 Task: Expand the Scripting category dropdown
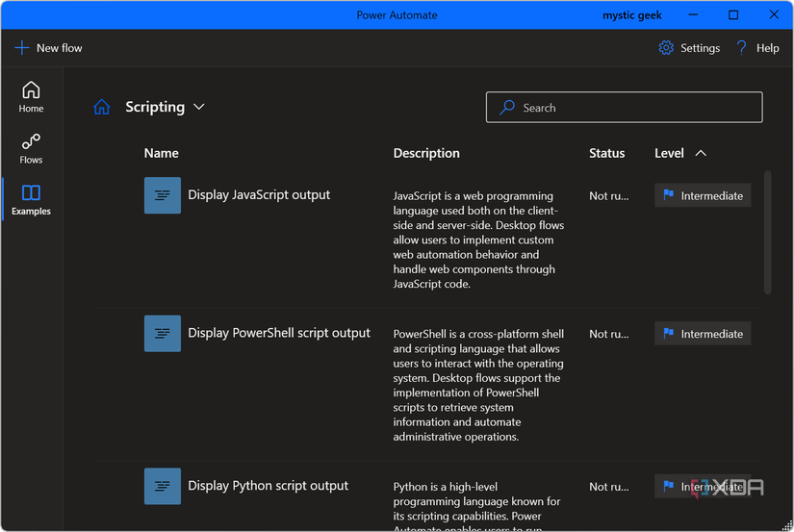(x=199, y=107)
